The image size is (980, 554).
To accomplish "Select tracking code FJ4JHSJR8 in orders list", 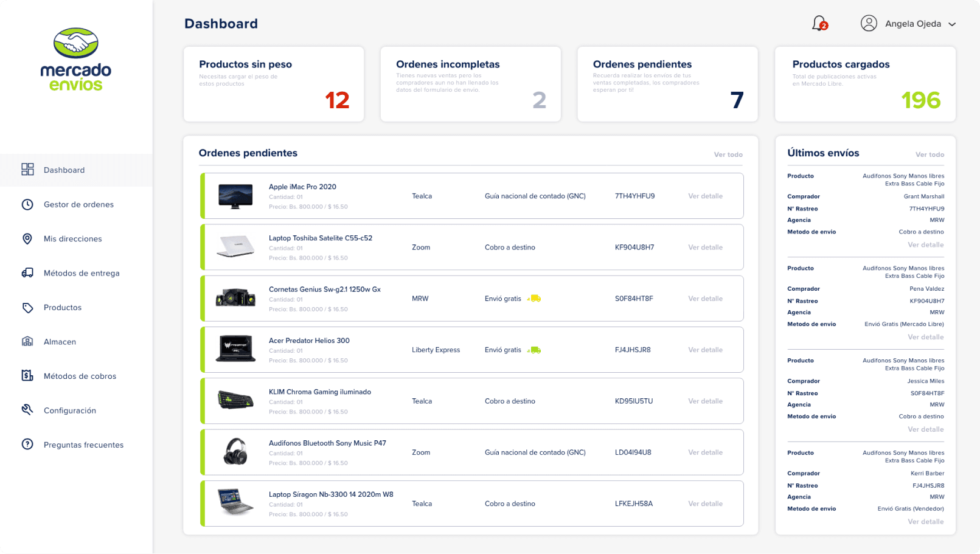I will click(x=633, y=350).
